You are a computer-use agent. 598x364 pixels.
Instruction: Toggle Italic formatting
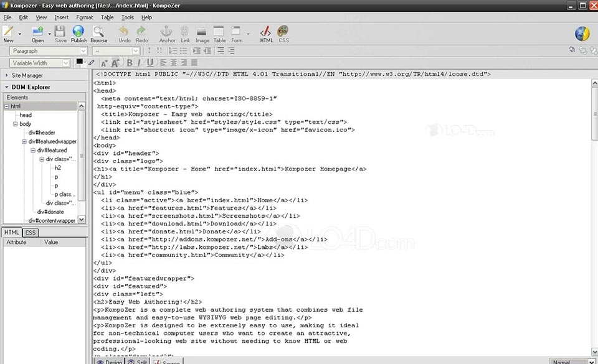pos(139,63)
